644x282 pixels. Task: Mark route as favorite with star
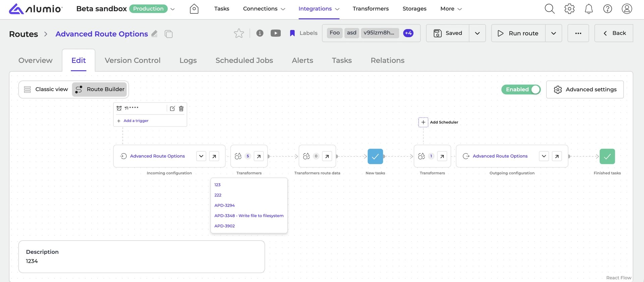pos(239,33)
